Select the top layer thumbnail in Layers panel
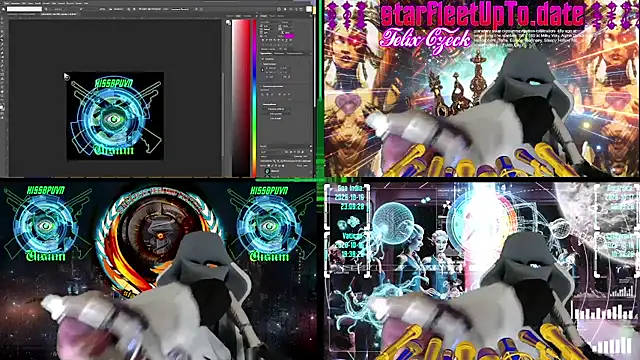 [268, 171]
